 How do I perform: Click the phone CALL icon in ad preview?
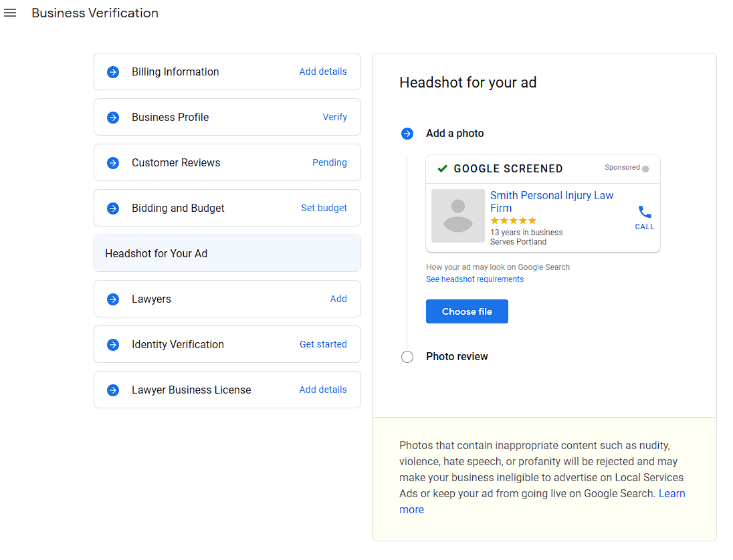(x=645, y=213)
